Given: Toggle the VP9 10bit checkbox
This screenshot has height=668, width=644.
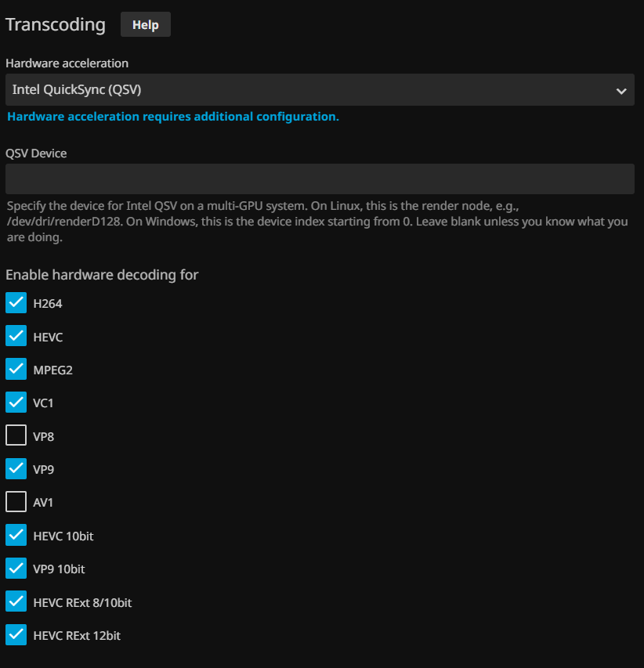Looking at the screenshot, I should (16, 569).
